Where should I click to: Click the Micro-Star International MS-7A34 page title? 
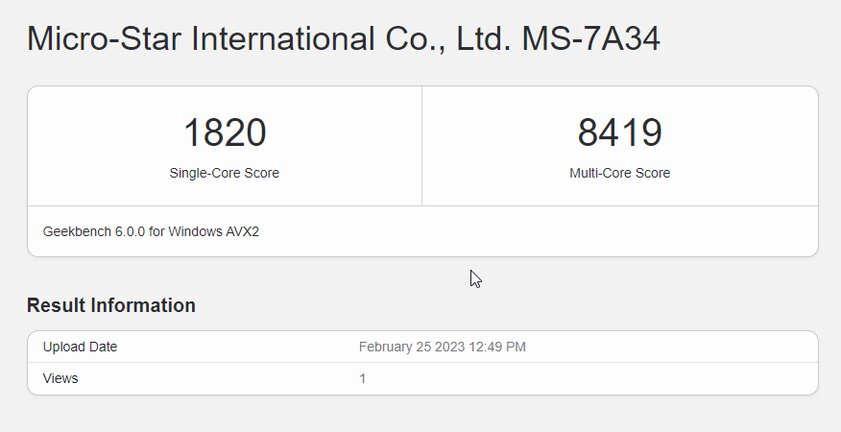tap(343, 39)
